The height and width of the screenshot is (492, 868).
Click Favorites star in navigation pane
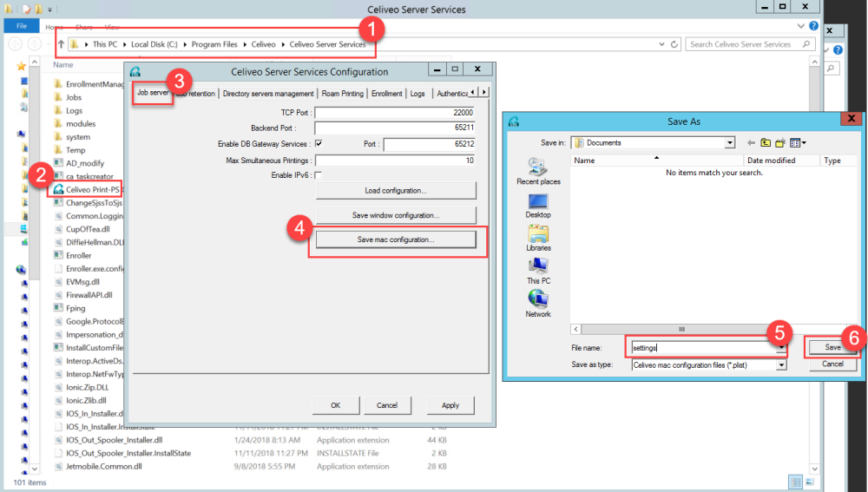(x=22, y=67)
